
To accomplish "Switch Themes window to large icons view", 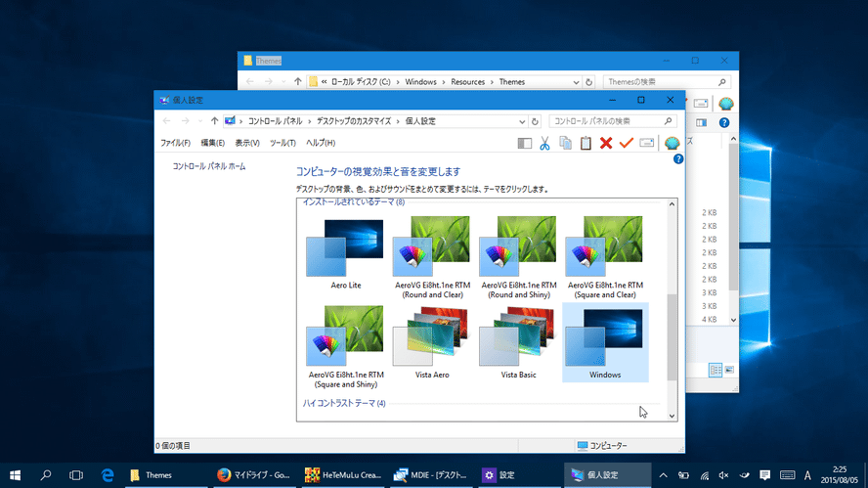I will 729,370.
